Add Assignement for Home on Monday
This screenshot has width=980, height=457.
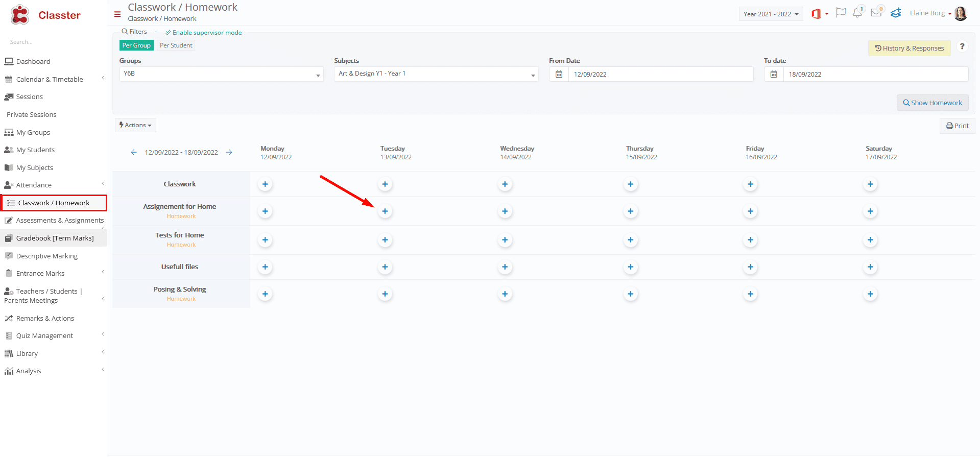pos(265,211)
